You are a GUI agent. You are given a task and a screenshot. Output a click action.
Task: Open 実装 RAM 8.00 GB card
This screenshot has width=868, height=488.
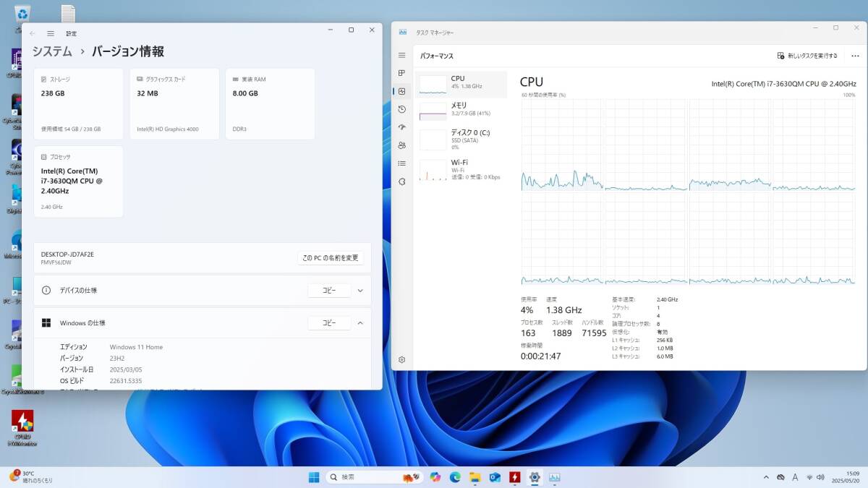coord(270,104)
